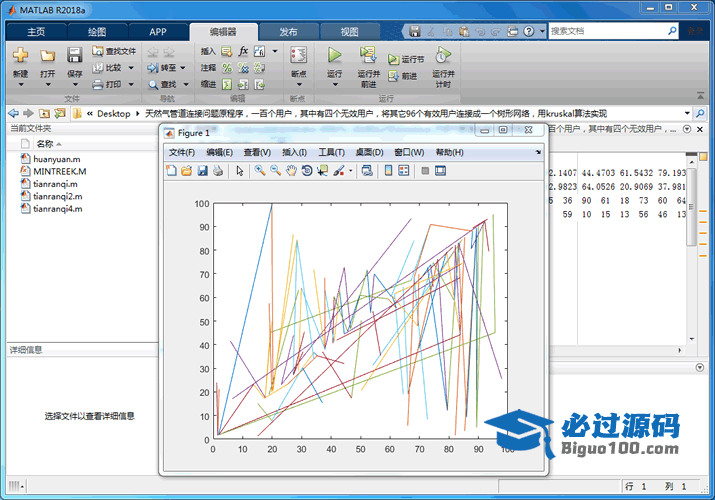
Task: Click the search documentation field
Action: coord(607,31)
